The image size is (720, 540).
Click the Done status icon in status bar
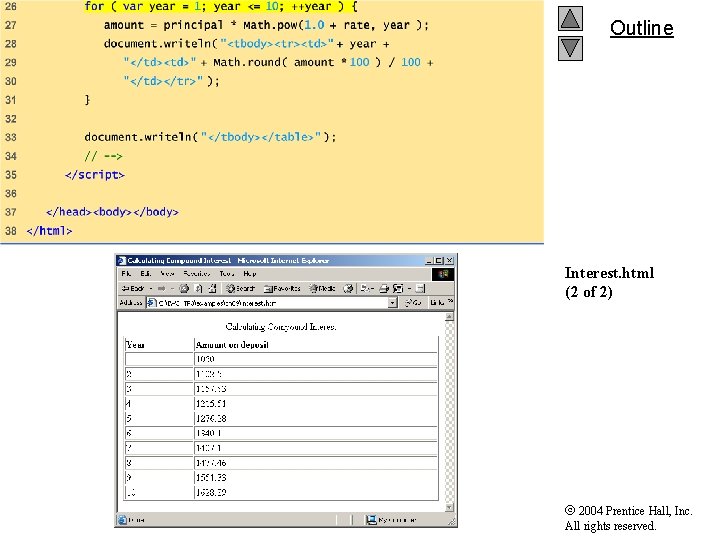[x=123, y=520]
